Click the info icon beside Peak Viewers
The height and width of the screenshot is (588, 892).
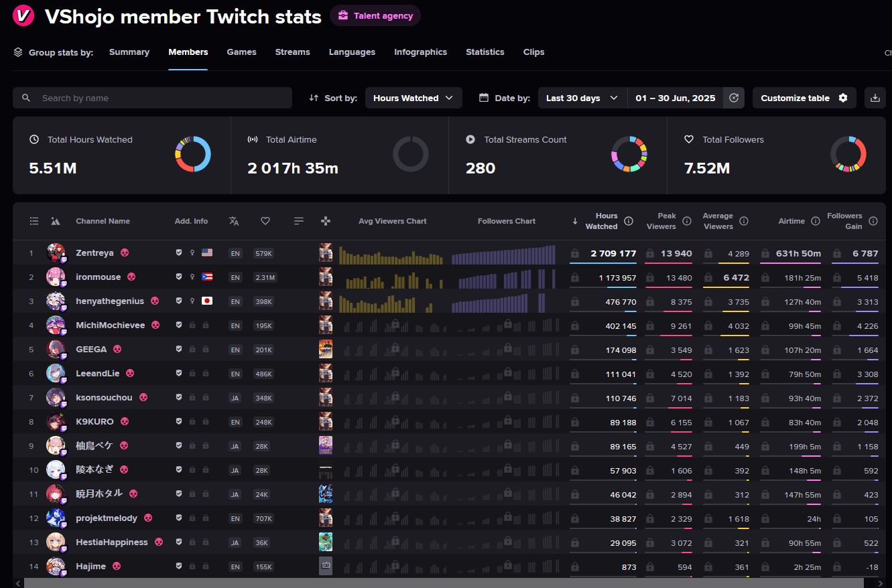click(x=687, y=221)
